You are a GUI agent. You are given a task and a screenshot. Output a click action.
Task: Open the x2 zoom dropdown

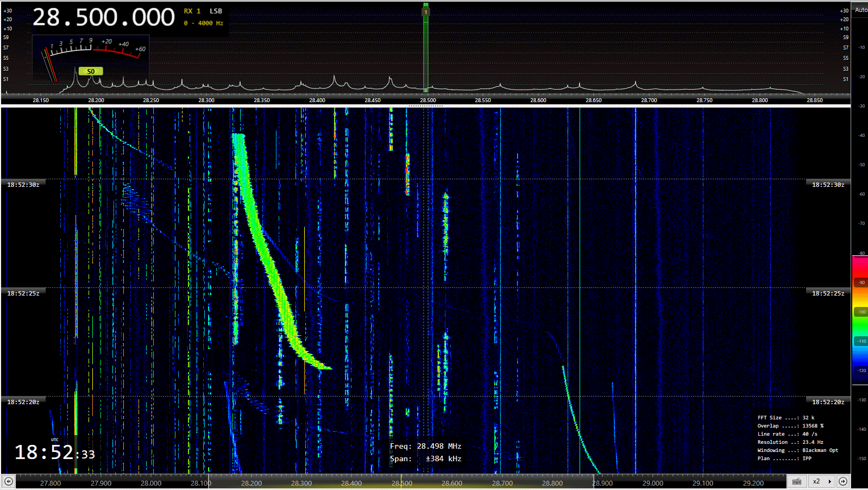[x=816, y=481]
